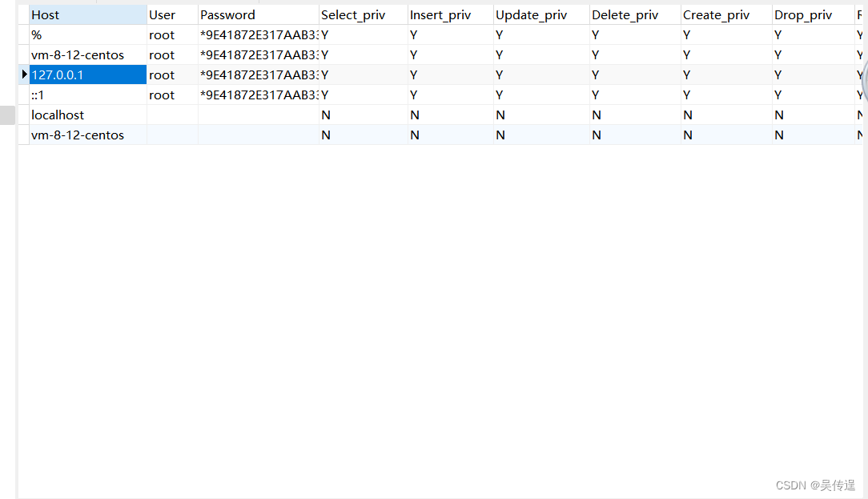Click the highlighted 127.0.0.1 cell

pyautogui.click(x=86, y=74)
